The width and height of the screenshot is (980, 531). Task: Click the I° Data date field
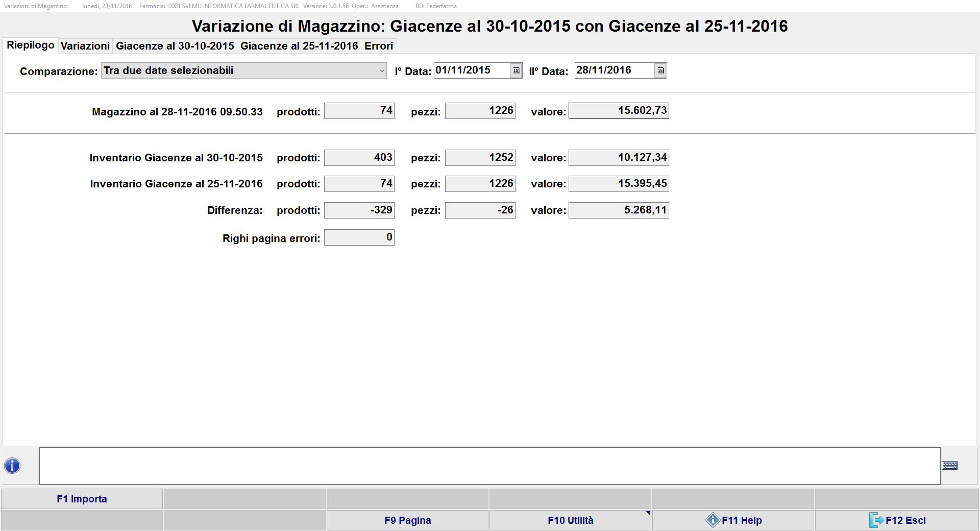472,70
